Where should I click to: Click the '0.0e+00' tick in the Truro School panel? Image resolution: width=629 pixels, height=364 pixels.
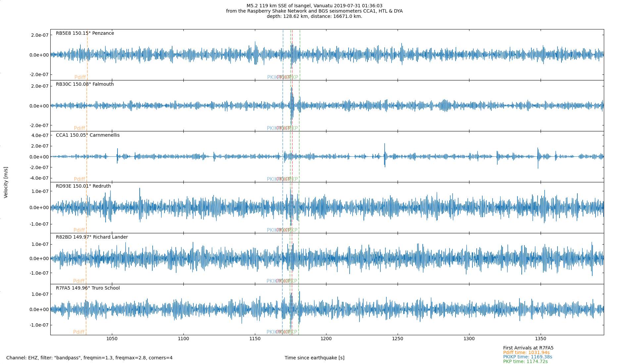click(39, 310)
